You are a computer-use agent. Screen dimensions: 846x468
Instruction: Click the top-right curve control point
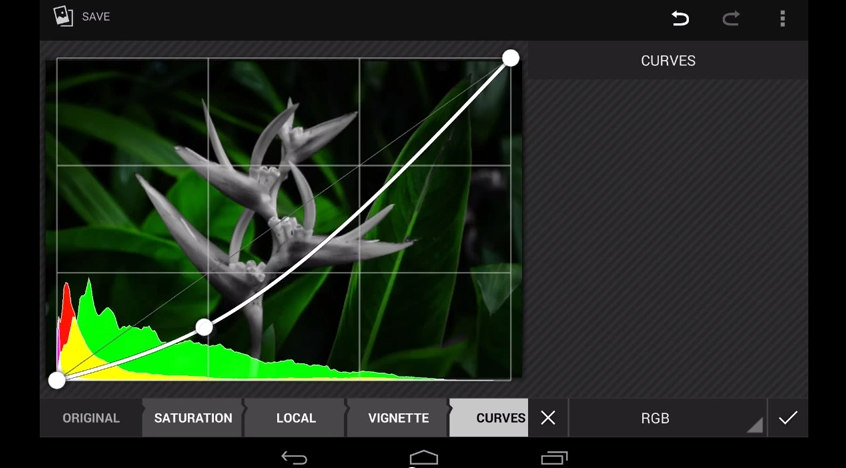(510, 58)
